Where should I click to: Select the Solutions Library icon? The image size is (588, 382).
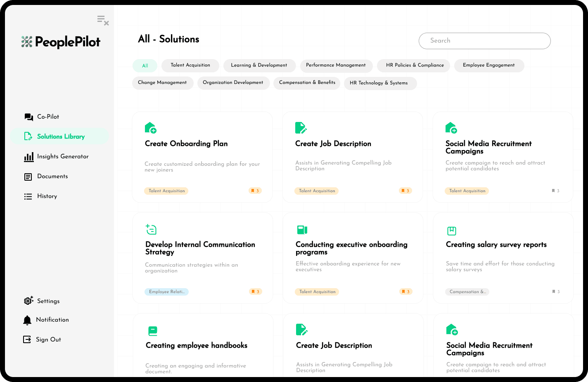[x=28, y=136]
